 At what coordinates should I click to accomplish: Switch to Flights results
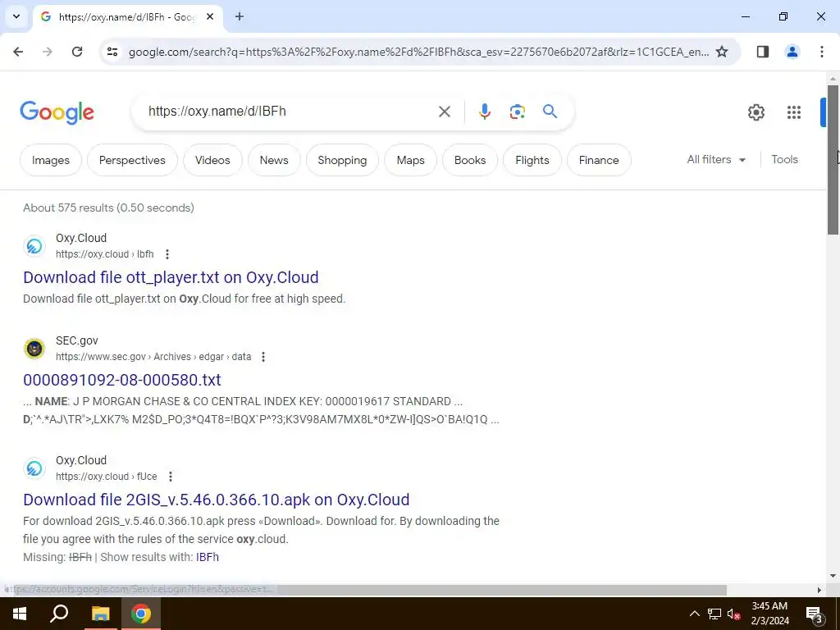pos(532,160)
